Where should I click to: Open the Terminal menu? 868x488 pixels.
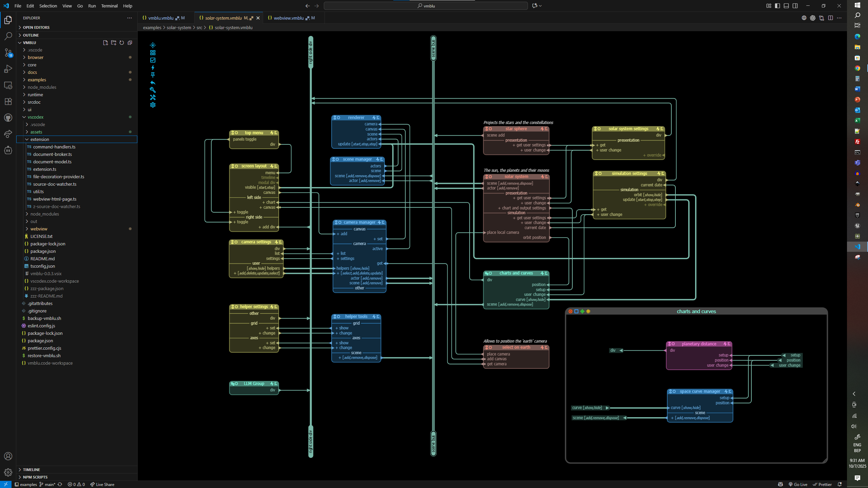(x=109, y=6)
